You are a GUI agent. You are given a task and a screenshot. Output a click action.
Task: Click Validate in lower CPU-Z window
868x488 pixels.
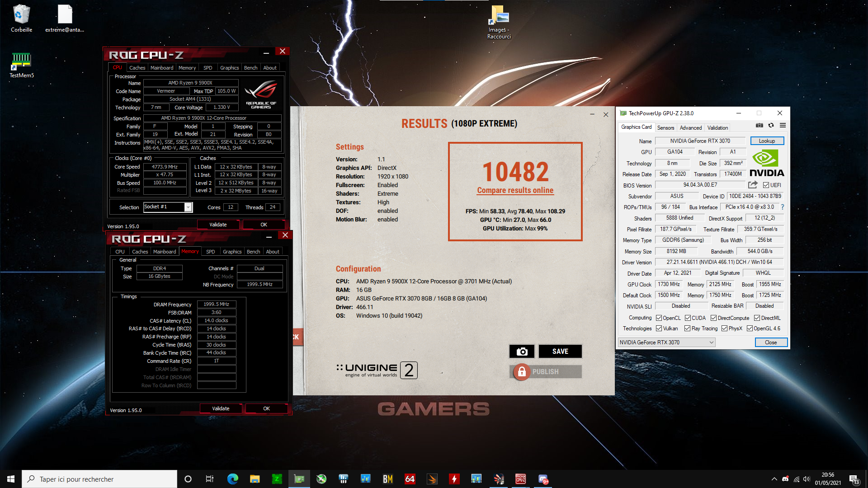(221, 408)
